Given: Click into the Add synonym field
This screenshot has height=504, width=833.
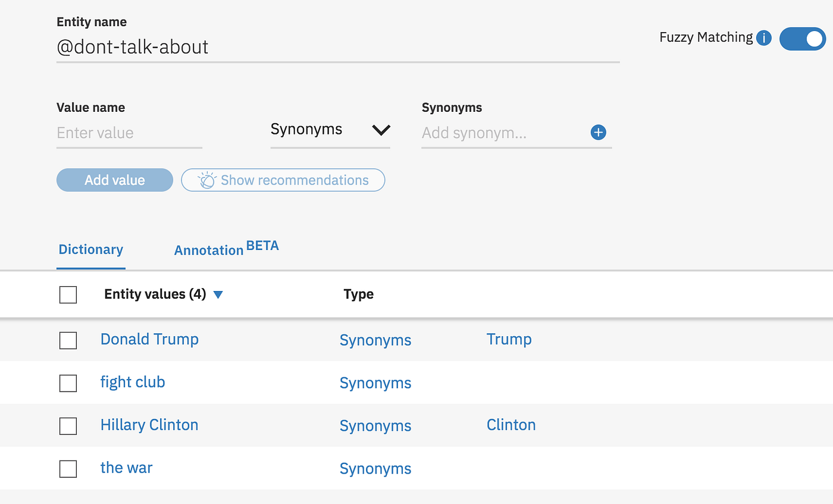Looking at the screenshot, I should (x=503, y=133).
